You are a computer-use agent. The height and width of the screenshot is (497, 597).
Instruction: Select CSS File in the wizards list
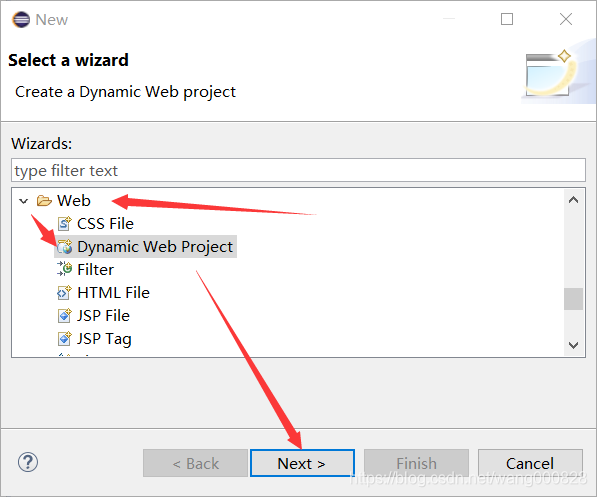pos(105,224)
